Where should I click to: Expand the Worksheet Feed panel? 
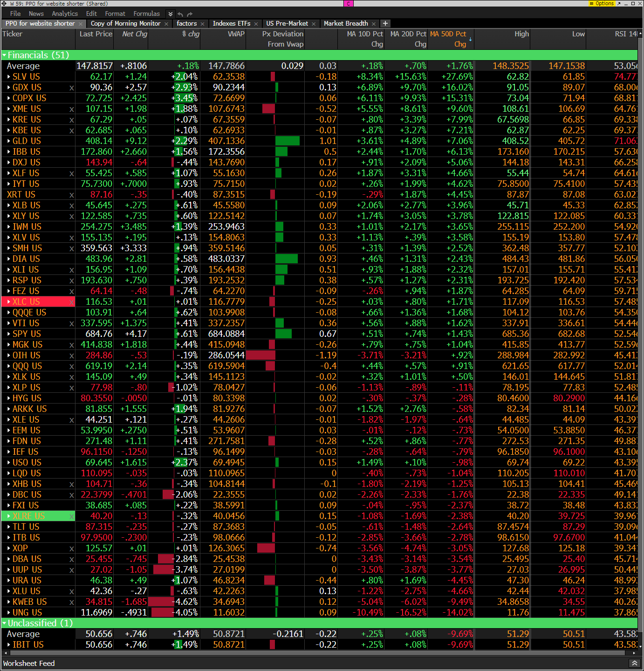[x=634, y=663]
